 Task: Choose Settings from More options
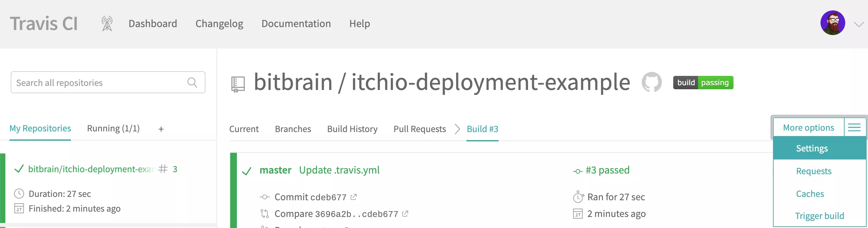point(819,148)
